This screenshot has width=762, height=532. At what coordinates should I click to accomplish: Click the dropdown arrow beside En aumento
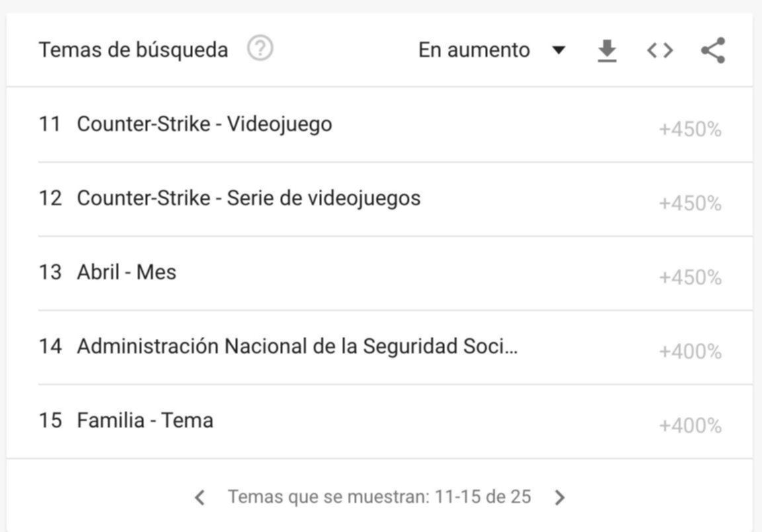point(559,50)
